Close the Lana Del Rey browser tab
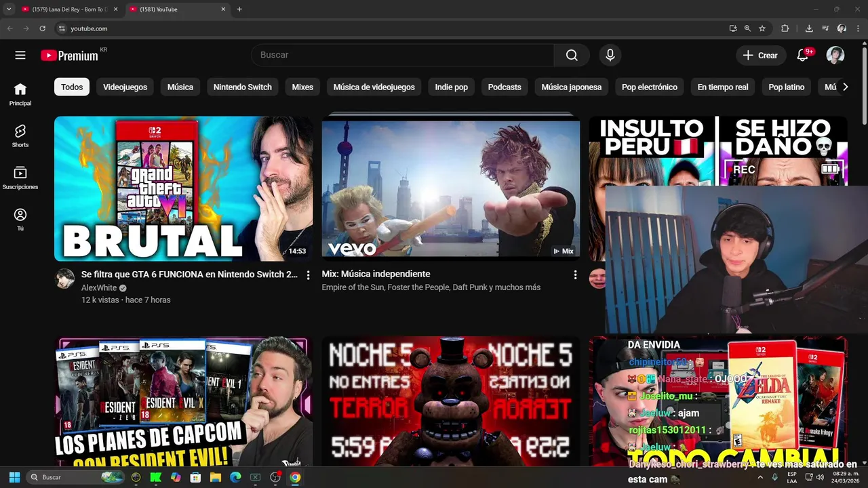The height and width of the screenshot is (488, 868). [116, 9]
